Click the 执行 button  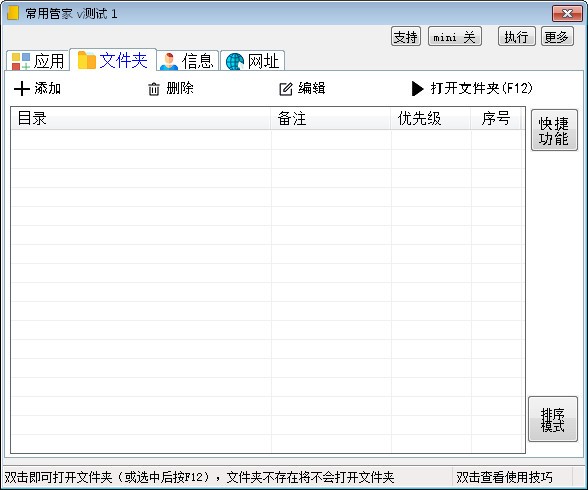click(516, 36)
